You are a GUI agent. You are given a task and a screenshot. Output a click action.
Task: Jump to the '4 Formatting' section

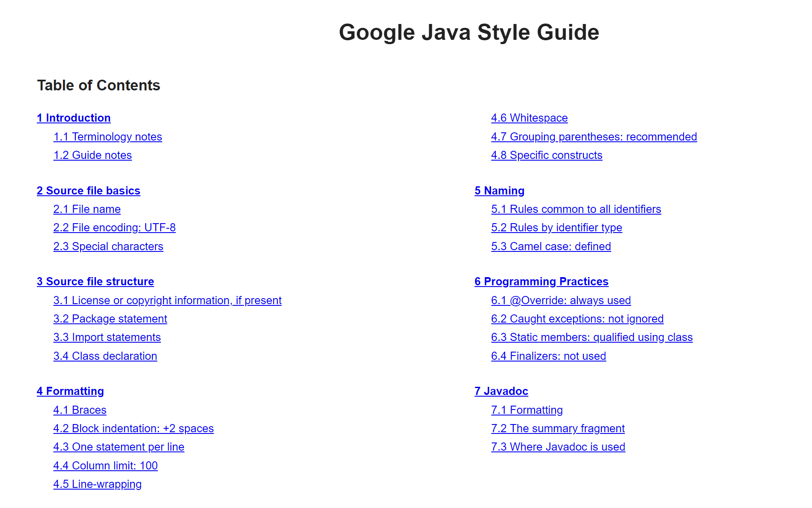[70, 391]
